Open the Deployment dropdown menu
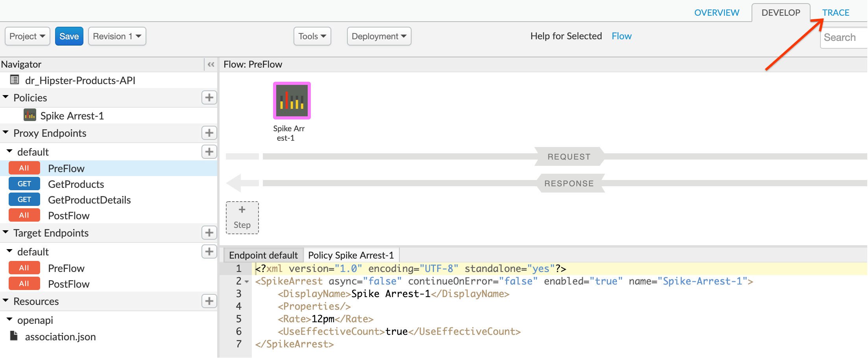868x358 pixels. pyautogui.click(x=379, y=36)
